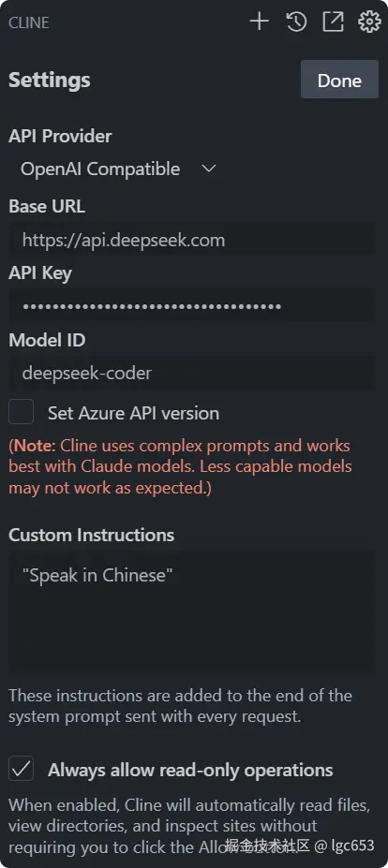Uncheck Always allow read-only operations checkbox
Viewport: 388px width, 868px height.
[21, 769]
